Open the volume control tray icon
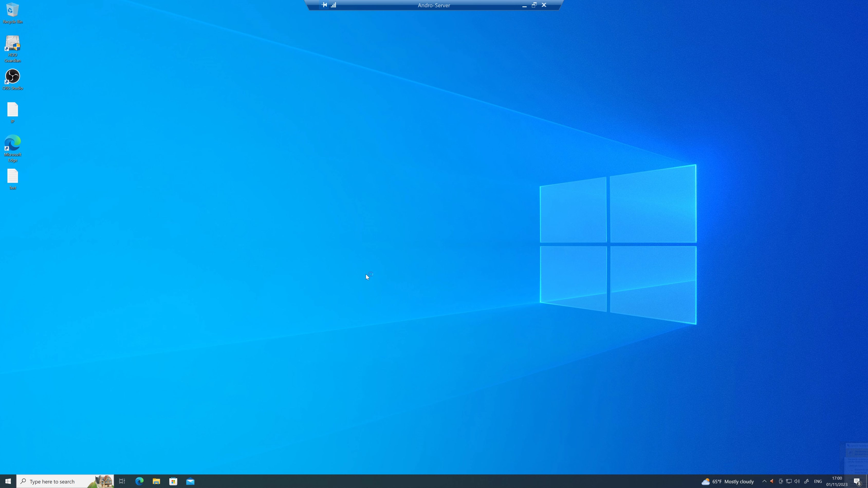The width and height of the screenshot is (868, 488). click(797, 481)
